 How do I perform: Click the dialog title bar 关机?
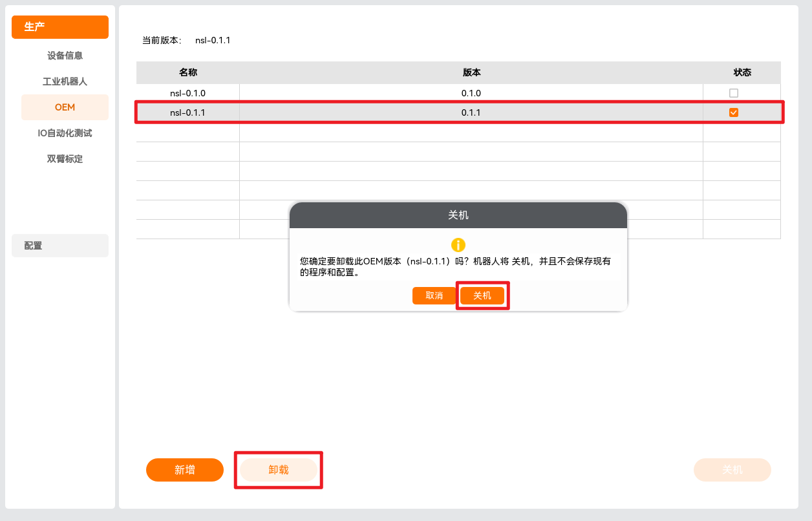tap(458, 215)
